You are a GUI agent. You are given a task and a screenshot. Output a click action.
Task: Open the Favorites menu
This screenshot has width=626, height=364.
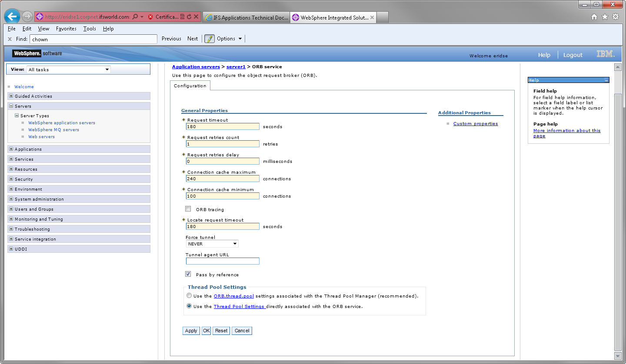pos(66,29)
